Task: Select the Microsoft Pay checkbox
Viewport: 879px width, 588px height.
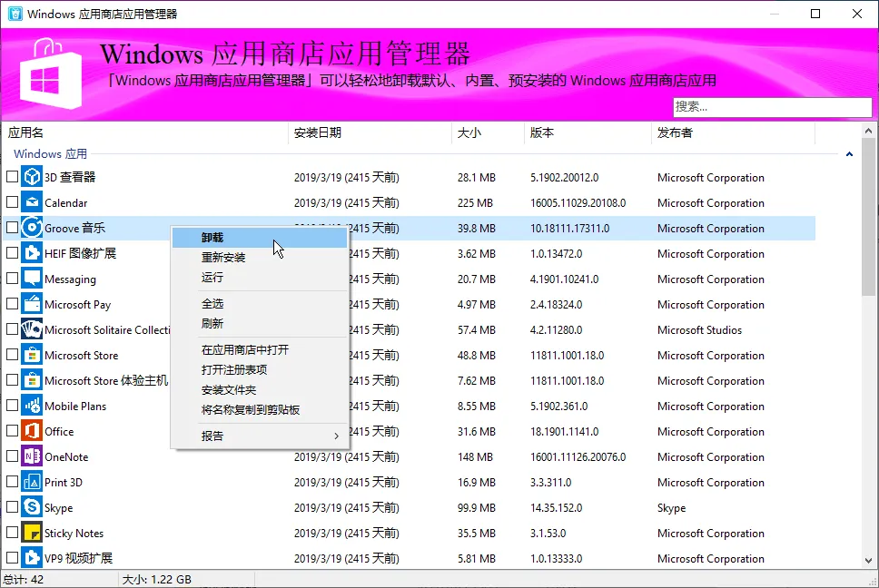Action: [x=13, y=304]
